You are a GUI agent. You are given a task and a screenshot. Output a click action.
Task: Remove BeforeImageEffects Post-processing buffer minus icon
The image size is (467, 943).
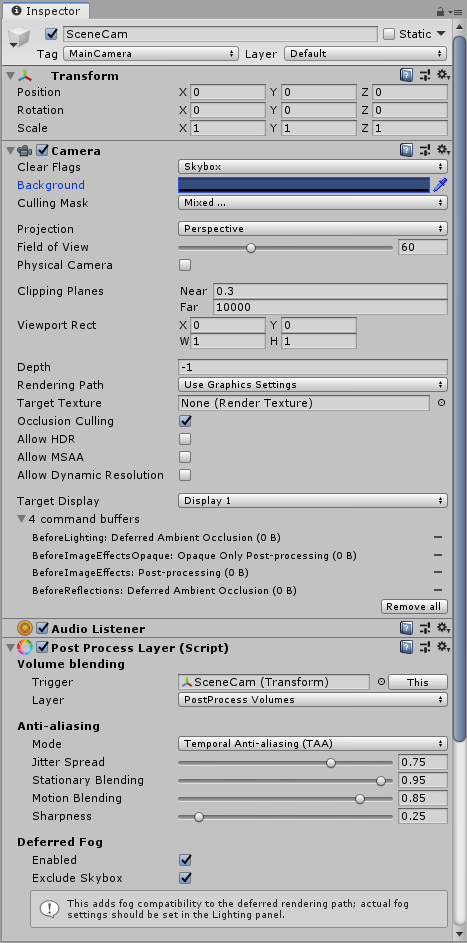click(438, 573)
